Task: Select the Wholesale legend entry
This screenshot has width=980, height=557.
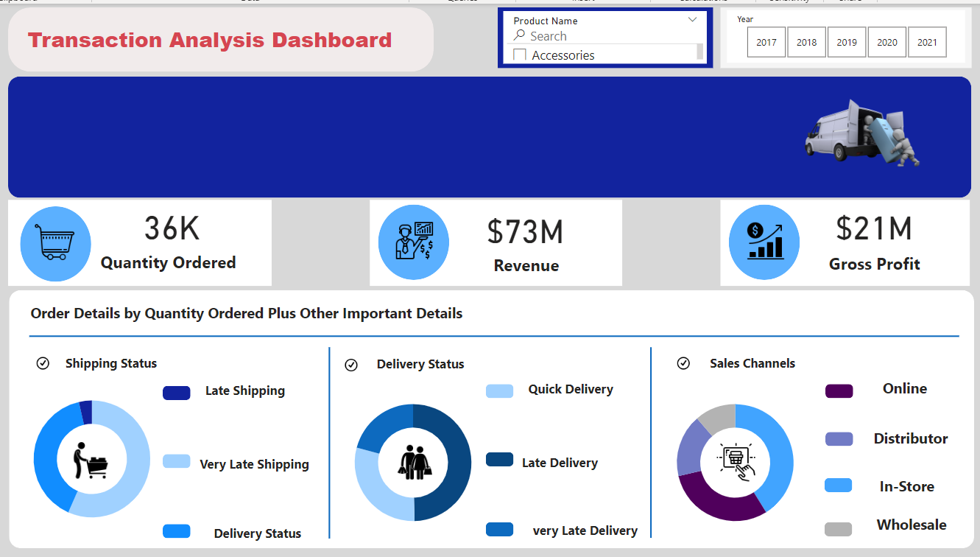Action: tap(911, 525)
